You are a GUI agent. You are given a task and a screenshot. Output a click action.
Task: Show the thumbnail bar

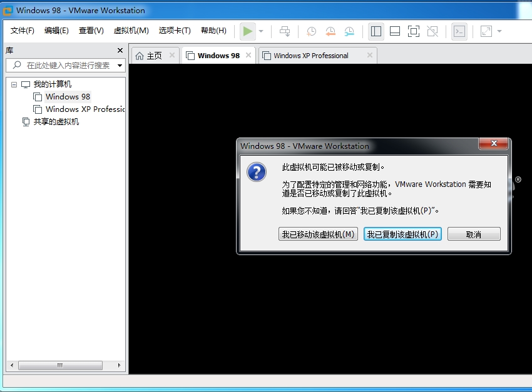point(394,31)
